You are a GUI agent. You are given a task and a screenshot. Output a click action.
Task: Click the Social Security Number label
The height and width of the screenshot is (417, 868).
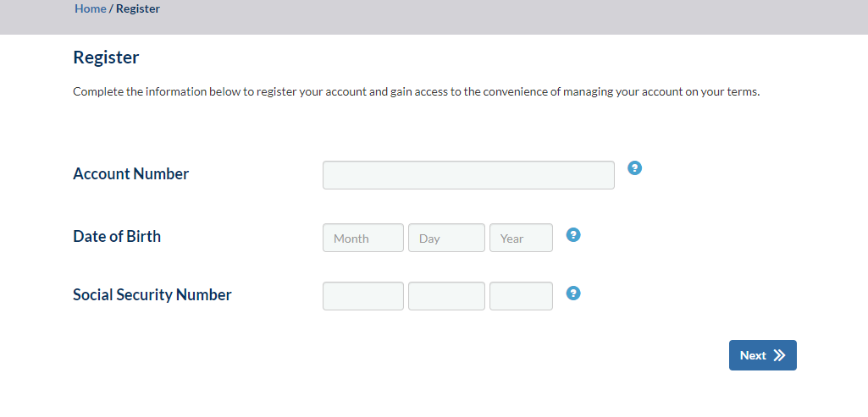coord(152,295)
